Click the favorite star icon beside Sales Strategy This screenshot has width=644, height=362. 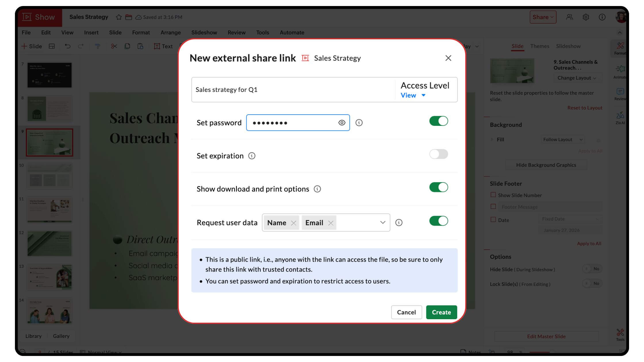pyautogui.click(x=119, y=17)
